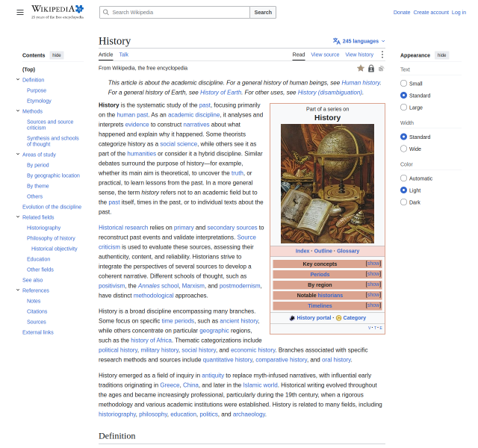
Task: Click the V template view link
Action: pos(370,328)
